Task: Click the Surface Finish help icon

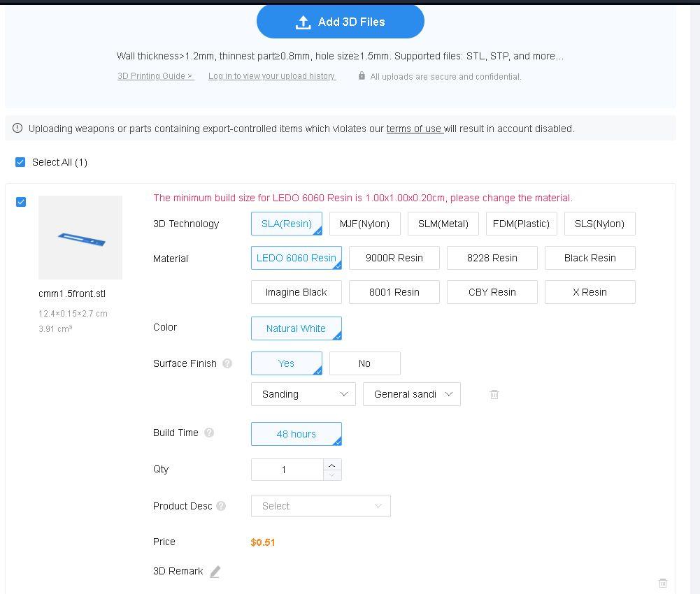Action: [x=227, y=363]
